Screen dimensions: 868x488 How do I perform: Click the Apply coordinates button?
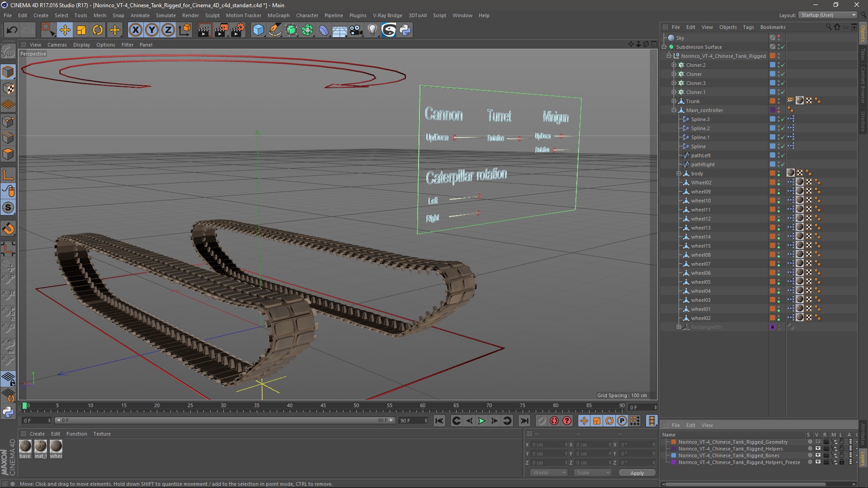[637, 473]
